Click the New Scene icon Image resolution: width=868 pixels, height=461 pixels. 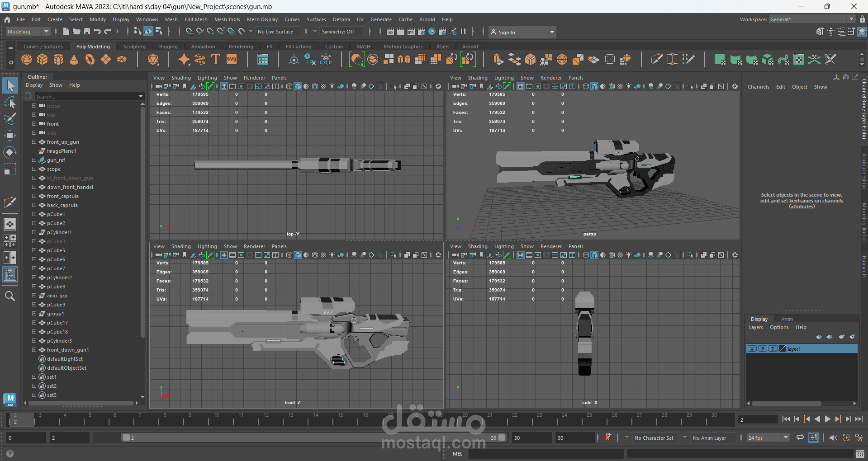[x=66, y=31]
